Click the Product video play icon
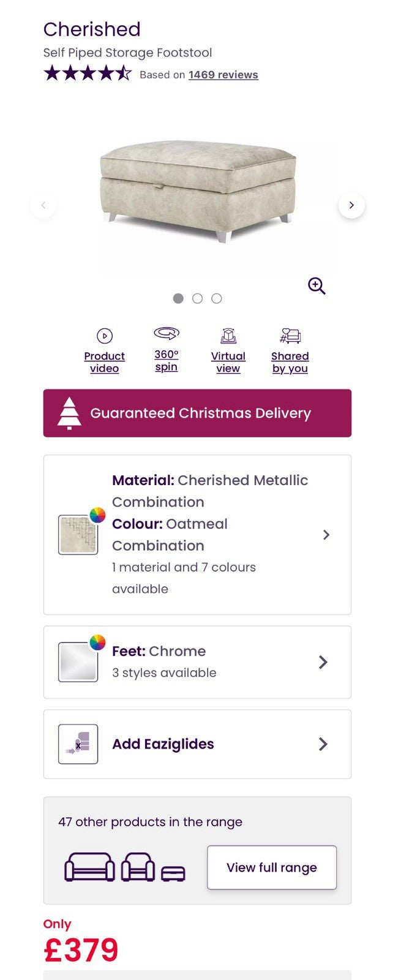This screenshot has width=401, height=980. 105,336
